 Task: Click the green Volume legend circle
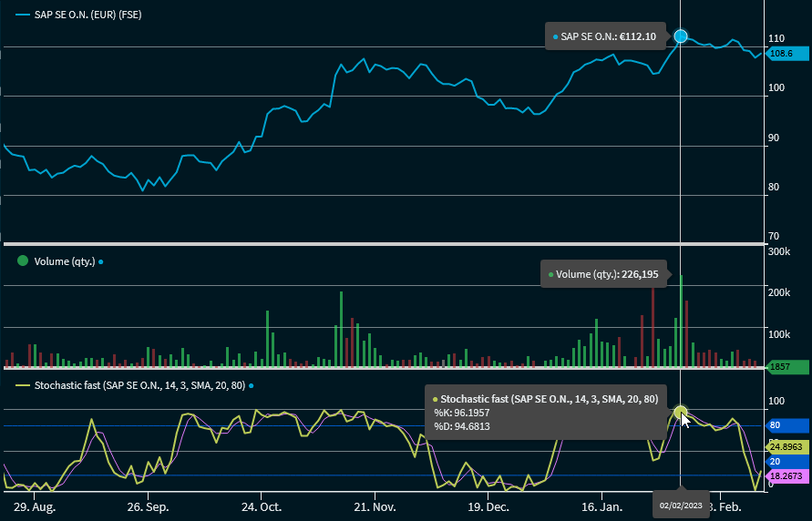click(x=23, y=261)
